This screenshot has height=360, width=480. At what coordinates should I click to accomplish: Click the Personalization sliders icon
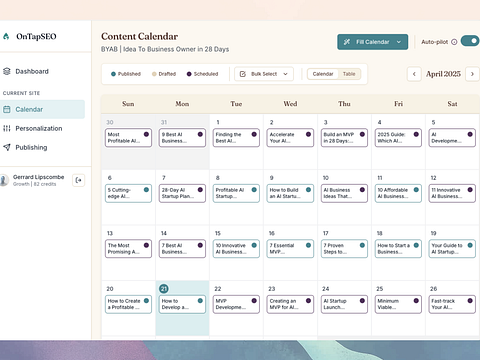(x=7, y=128)
